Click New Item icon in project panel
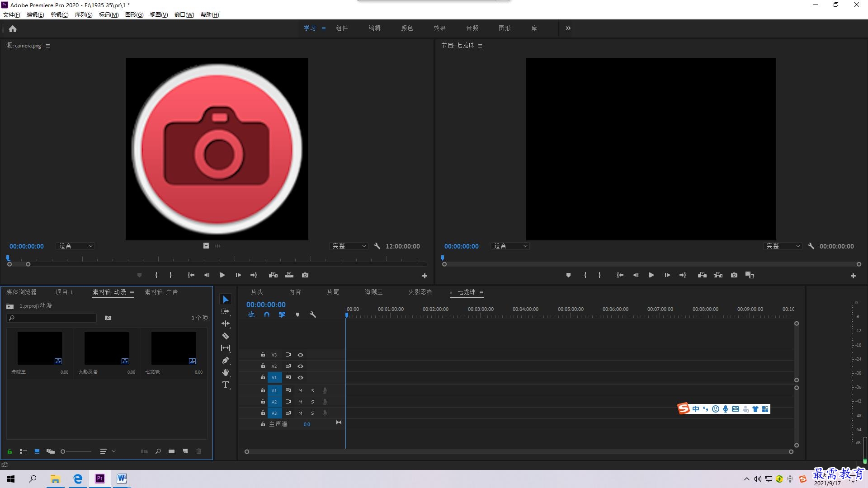The height and width of the screenshot is (488, 868). click(x=185, y=451)
